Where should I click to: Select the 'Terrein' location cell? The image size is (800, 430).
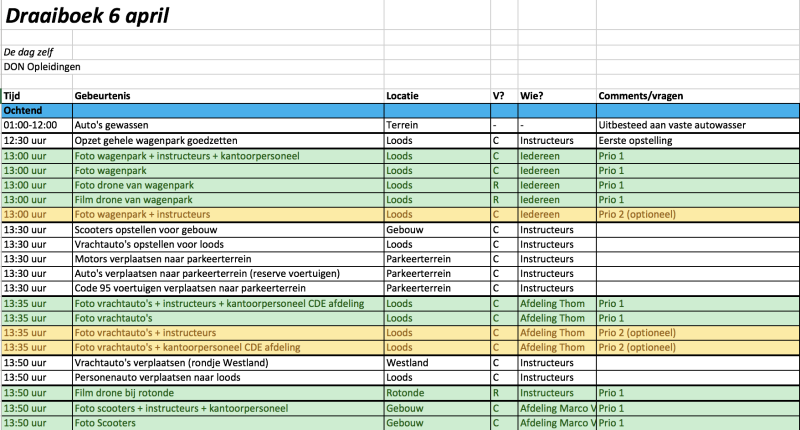click(x=437, y=125)
